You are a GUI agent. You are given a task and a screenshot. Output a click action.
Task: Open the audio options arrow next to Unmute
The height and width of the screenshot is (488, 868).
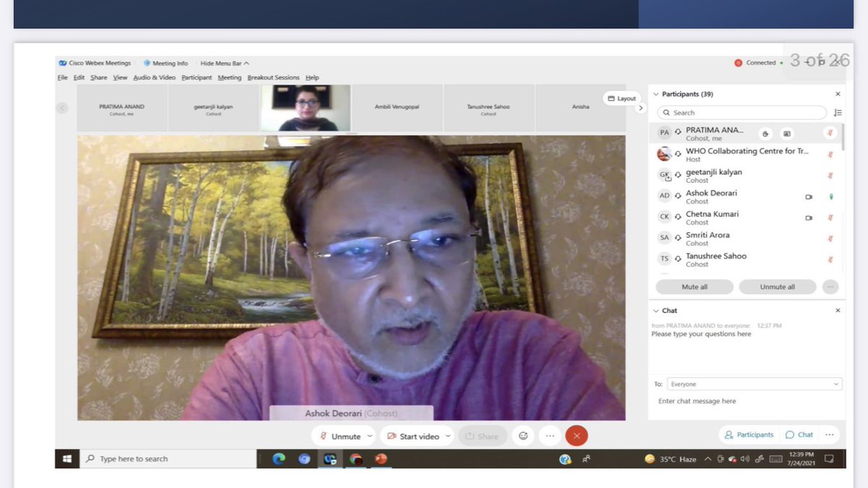(x=370, y=436)
